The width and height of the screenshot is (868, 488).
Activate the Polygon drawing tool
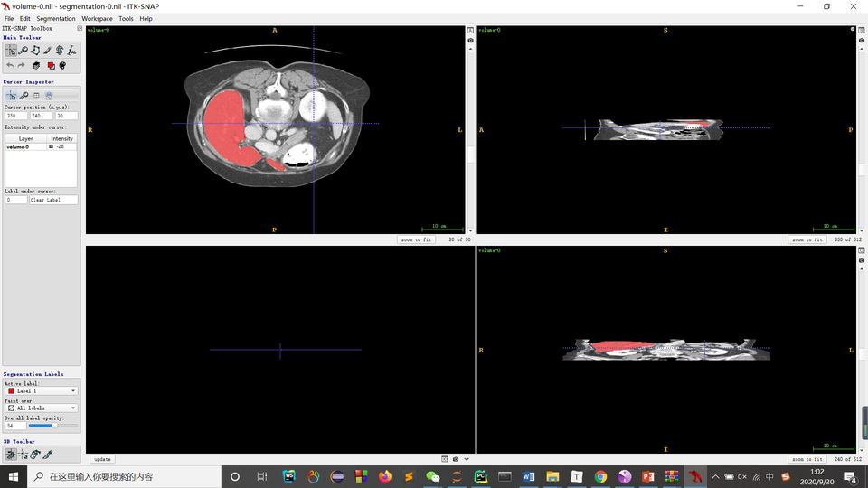tap(34, 51)
